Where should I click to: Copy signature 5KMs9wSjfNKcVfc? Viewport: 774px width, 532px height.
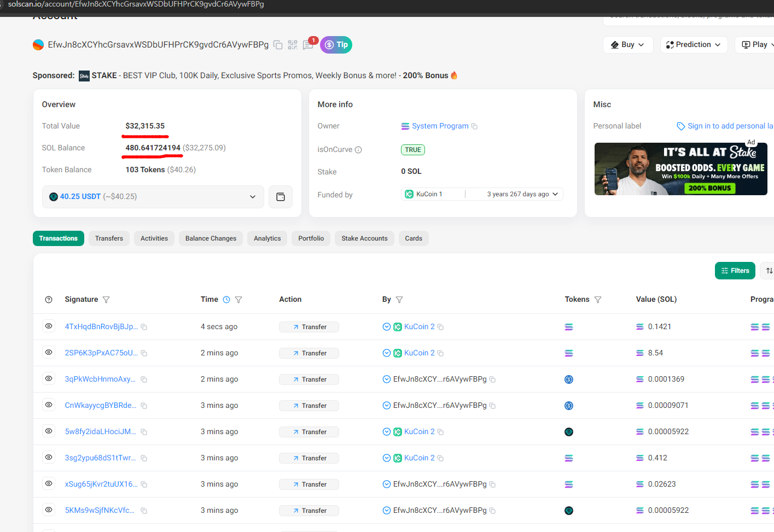click(x=144, y=511)
